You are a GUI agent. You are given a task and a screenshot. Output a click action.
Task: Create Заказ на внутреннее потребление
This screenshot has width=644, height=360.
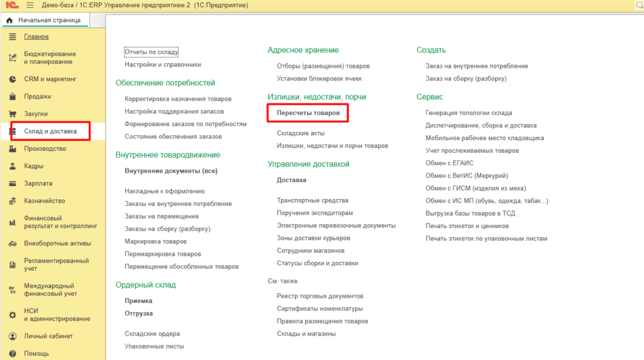477,66
